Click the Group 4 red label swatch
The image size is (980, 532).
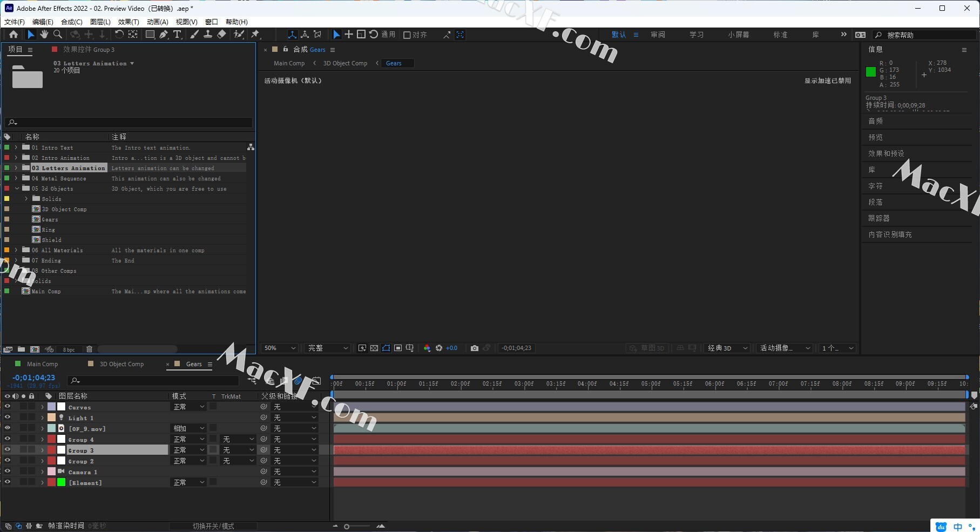coord(51,439)
